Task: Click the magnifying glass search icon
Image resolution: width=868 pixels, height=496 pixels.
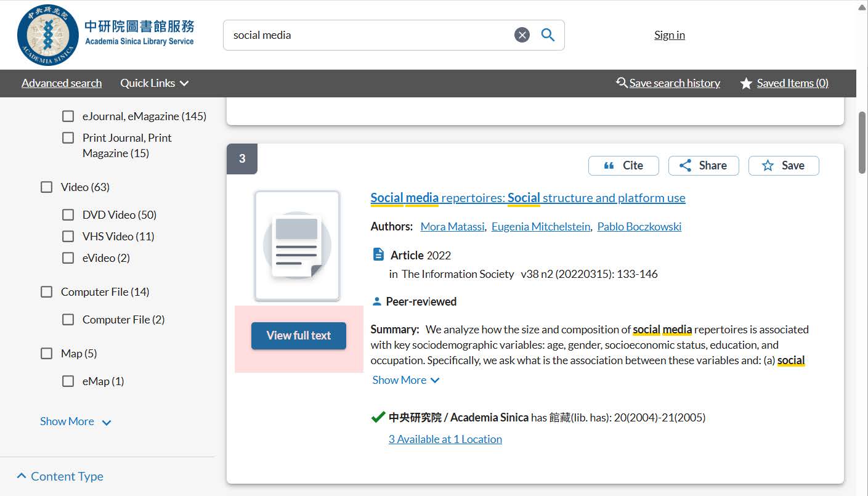Action: [x=548, y=35]
